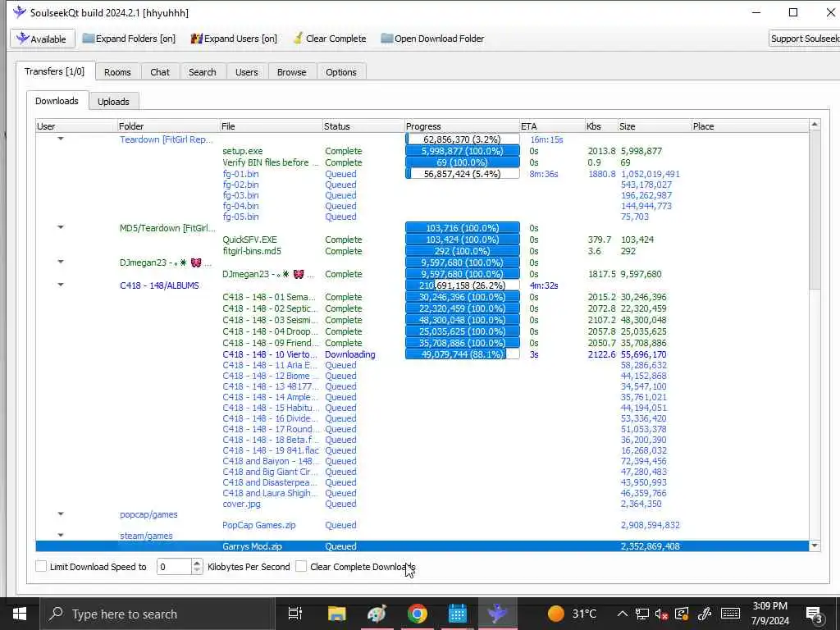Collapse the DJmegan23 folder row

pos(61,262)
